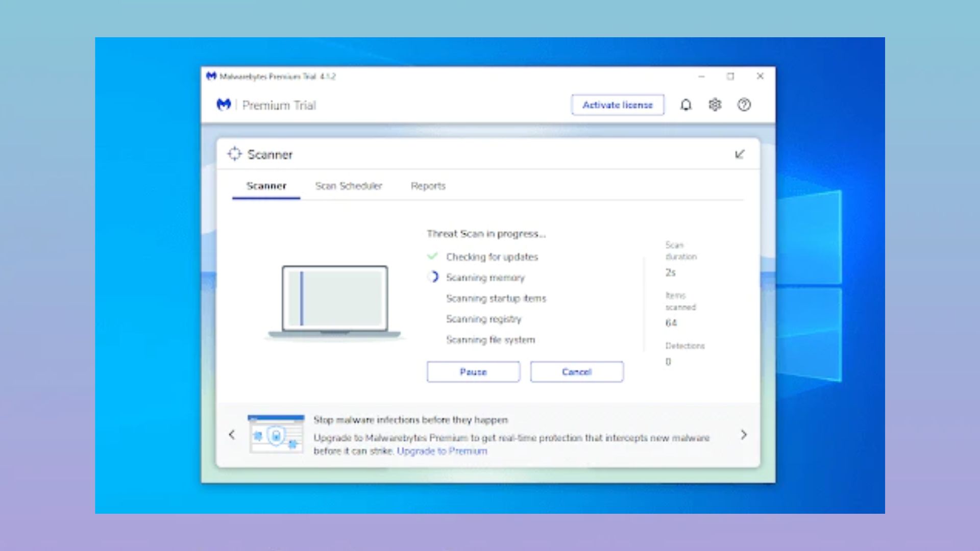Click 'Stop malware infections before they happen' heading
Image resolution: width=980 pixels, height=551 pixels.
tap(410, 420)
